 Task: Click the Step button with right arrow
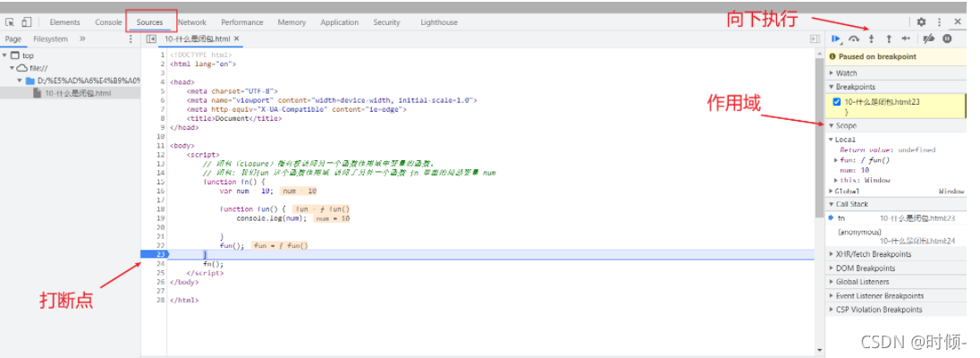pyautogui.click(x=906, y=38)
